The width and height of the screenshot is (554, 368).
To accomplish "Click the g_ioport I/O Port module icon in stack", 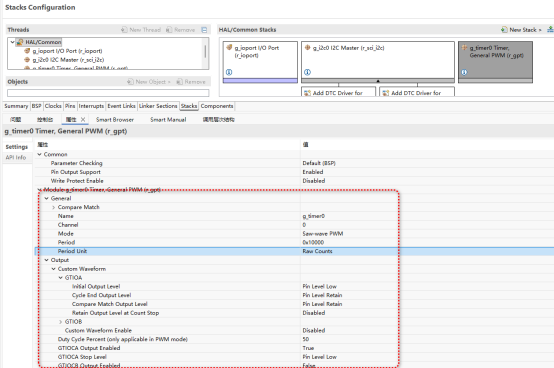I will coord(229,47).
